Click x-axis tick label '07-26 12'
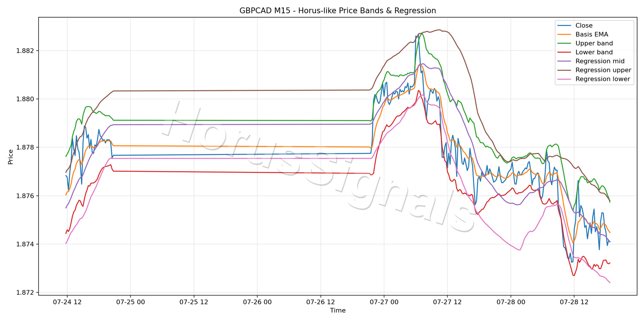Image resolution: width=644 pixels, height=322 pixels. (320, 302)
